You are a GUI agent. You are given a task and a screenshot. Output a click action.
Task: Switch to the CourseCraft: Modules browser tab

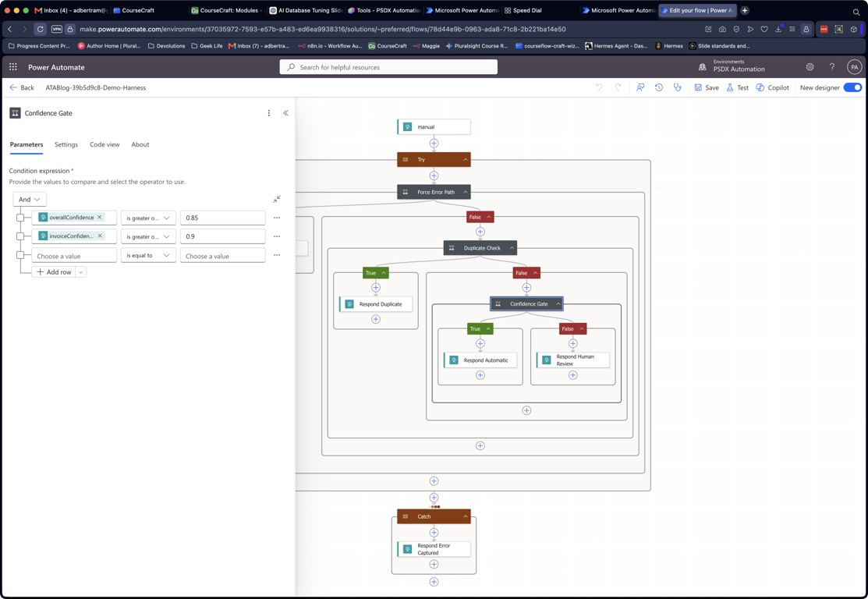coord(226,10)
